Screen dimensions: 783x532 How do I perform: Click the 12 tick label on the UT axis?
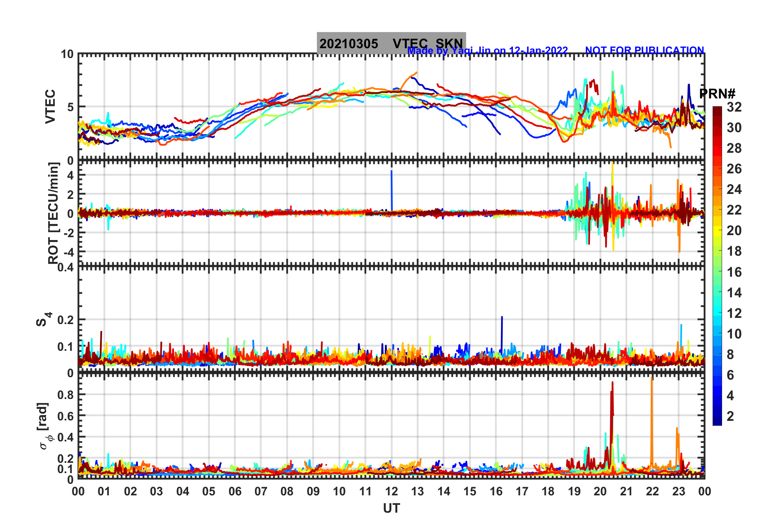pos(391,491)
